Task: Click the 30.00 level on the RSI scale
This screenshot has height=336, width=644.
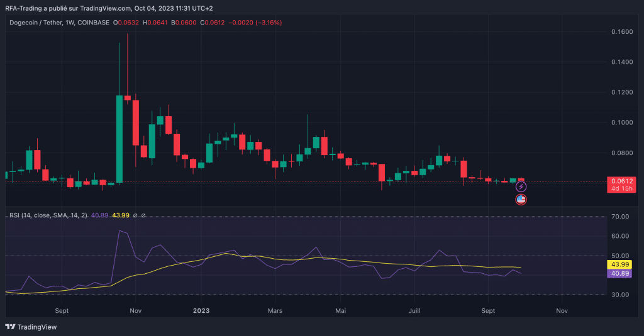Action: click(x=621, y=295)
